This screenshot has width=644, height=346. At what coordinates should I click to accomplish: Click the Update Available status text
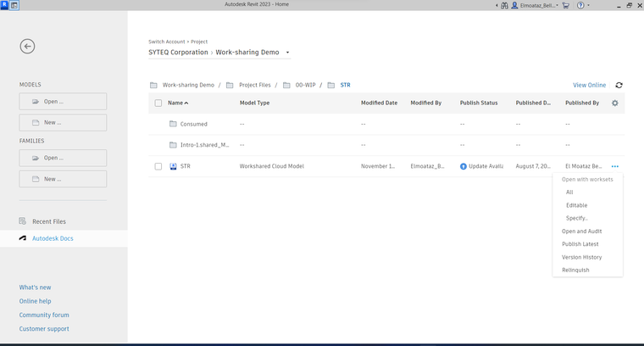(486, 166)
